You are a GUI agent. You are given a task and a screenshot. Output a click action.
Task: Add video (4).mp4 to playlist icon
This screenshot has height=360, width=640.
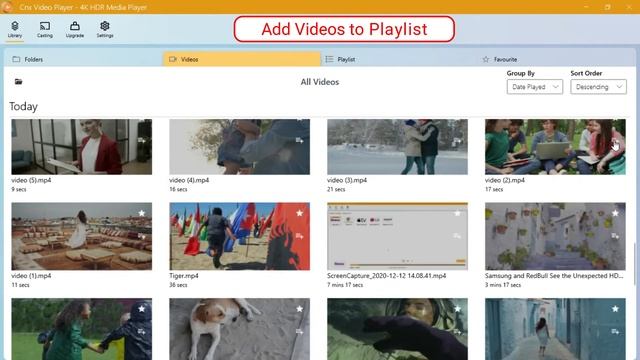coord(299,140)
